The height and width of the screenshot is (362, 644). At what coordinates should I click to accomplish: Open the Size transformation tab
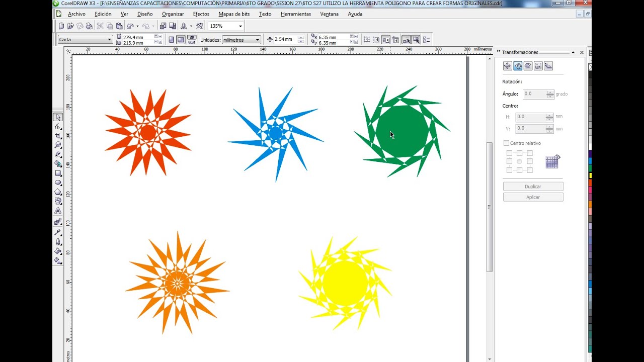[538, 66]
